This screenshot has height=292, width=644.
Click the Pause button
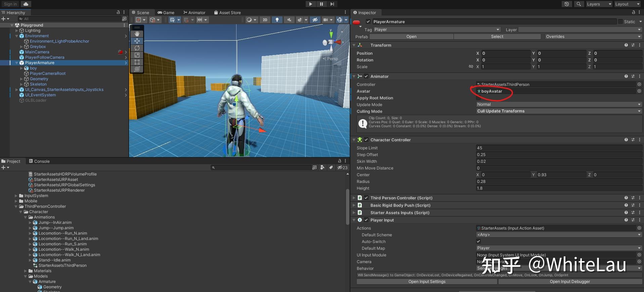321,4
